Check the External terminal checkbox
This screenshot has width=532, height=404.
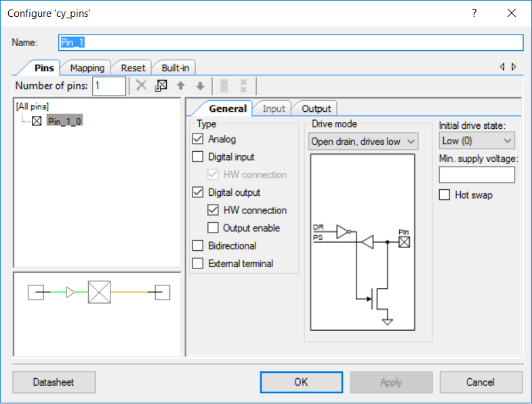click(198, 263)
